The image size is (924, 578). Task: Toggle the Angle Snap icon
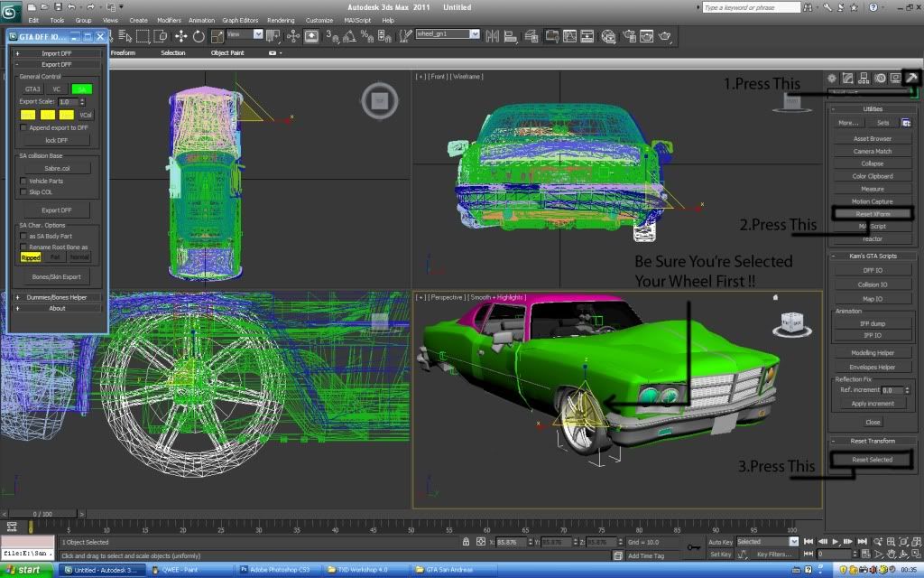[349, 36]
